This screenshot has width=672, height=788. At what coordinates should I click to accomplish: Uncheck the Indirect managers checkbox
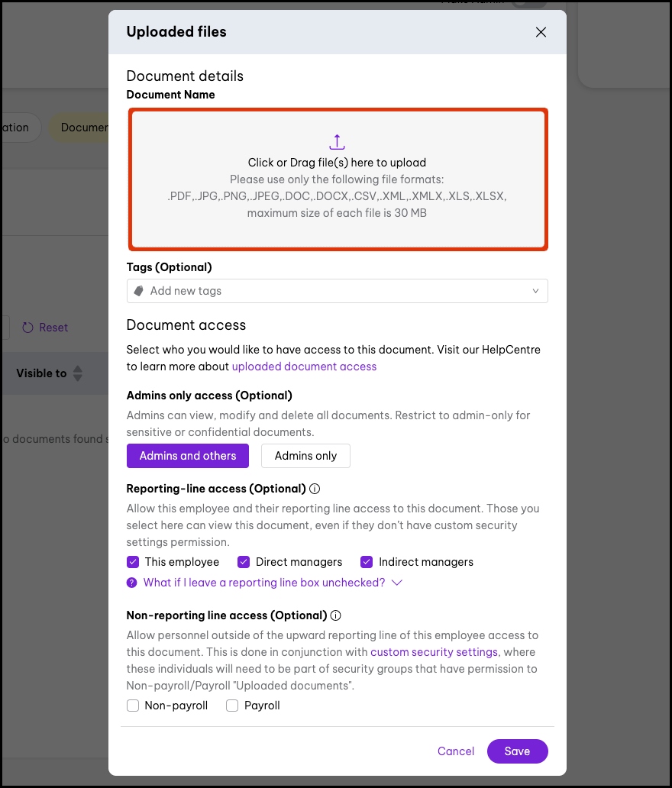tap(367, 562)
